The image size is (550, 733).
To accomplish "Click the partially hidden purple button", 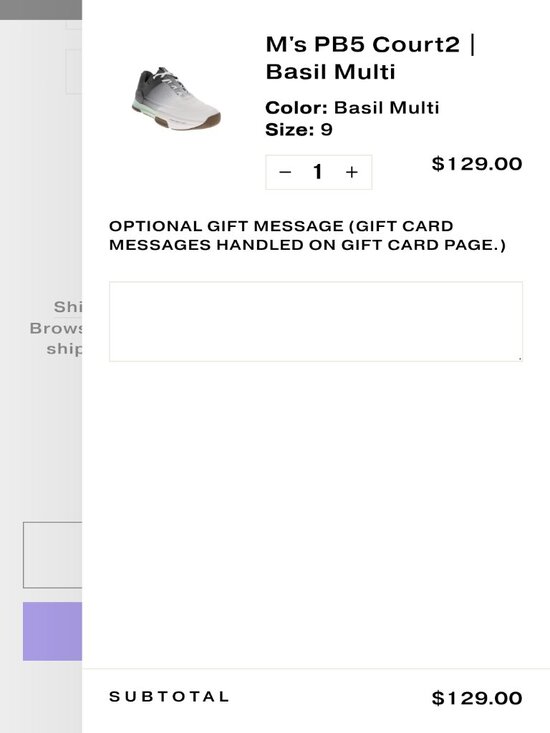I will pyautogui.click(x=52, y=631).
